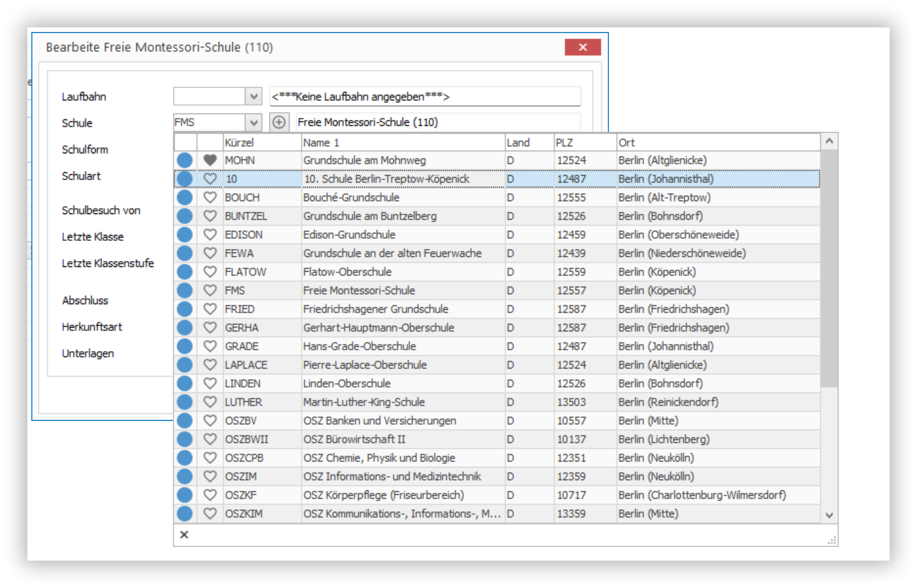Select the Flatow-Oberschule row
The height and width of the screenshot is (588, 917).
[x=497, y=271]
